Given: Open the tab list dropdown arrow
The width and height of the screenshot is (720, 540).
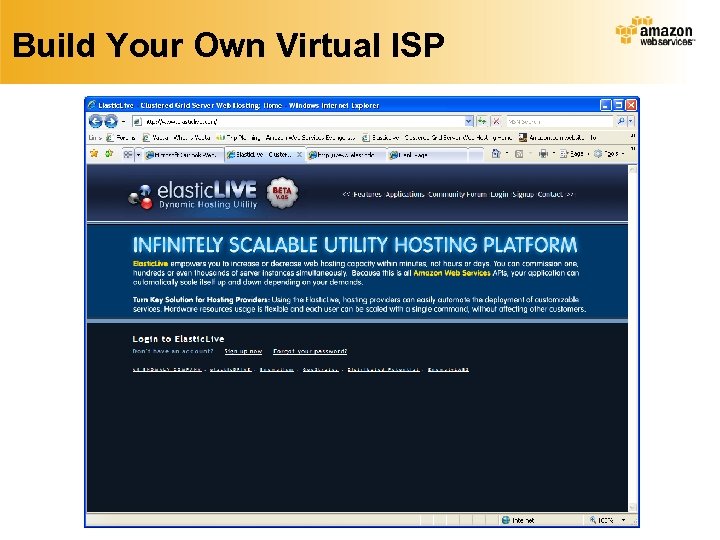Looking at the screenshot, I should [x=138, y=155].
